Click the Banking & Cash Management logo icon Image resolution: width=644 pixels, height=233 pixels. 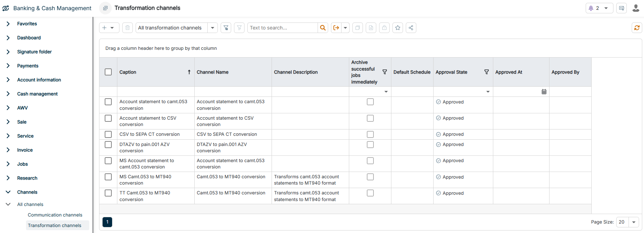point(6,8)
